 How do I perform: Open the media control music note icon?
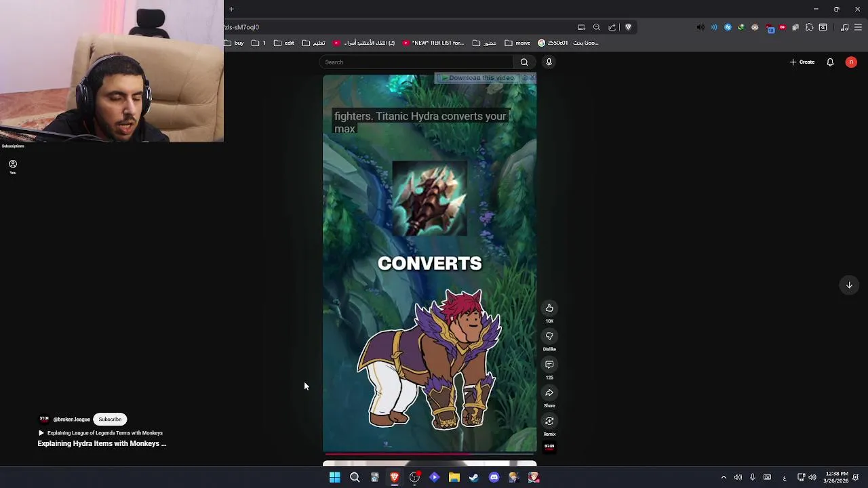[844, 27]
